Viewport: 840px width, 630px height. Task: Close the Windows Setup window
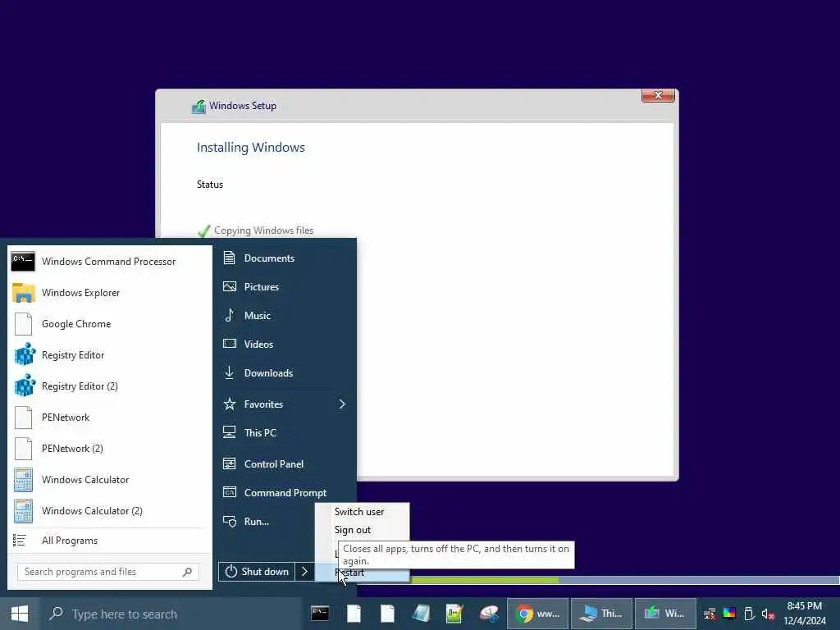point(659,95)
